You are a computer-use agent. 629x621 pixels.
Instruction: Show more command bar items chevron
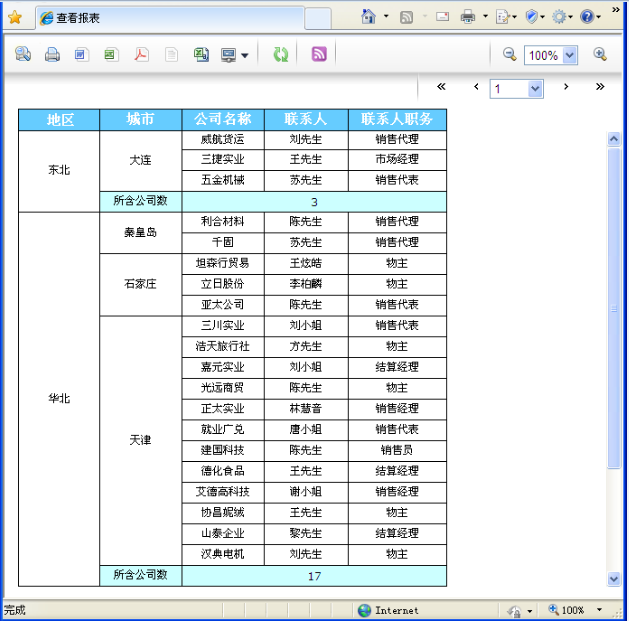click(x=616, y=10)
